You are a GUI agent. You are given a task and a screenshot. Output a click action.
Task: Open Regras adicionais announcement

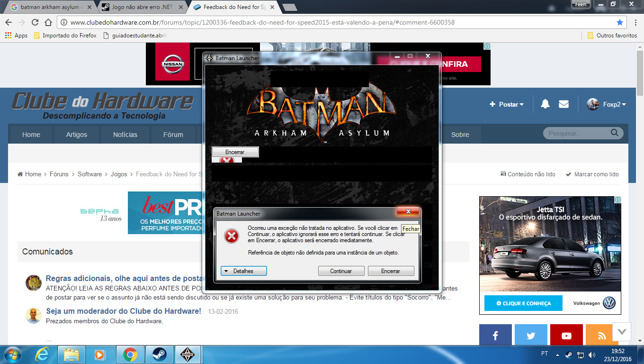coord(124,278)
